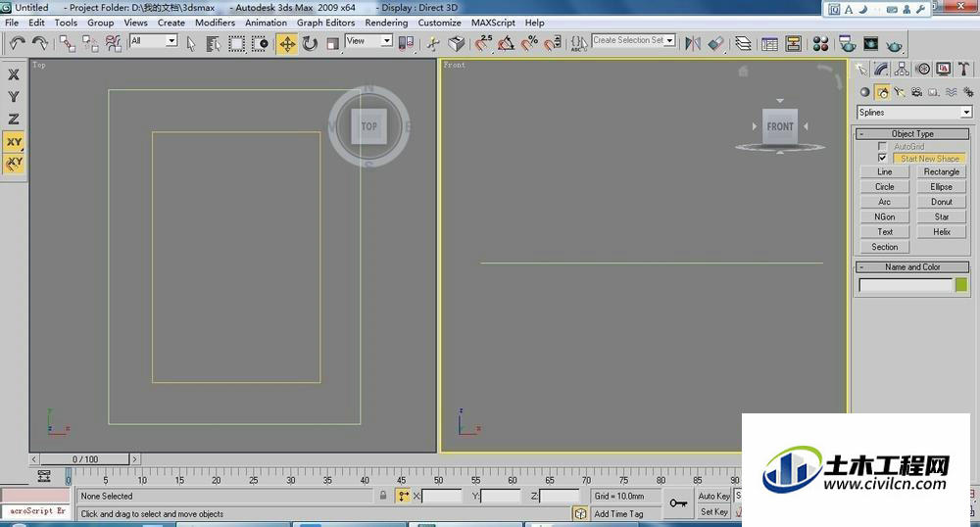Restrict axis constraint to Z
The height and width of the screenshot is (527, 980).
(14, 119)
